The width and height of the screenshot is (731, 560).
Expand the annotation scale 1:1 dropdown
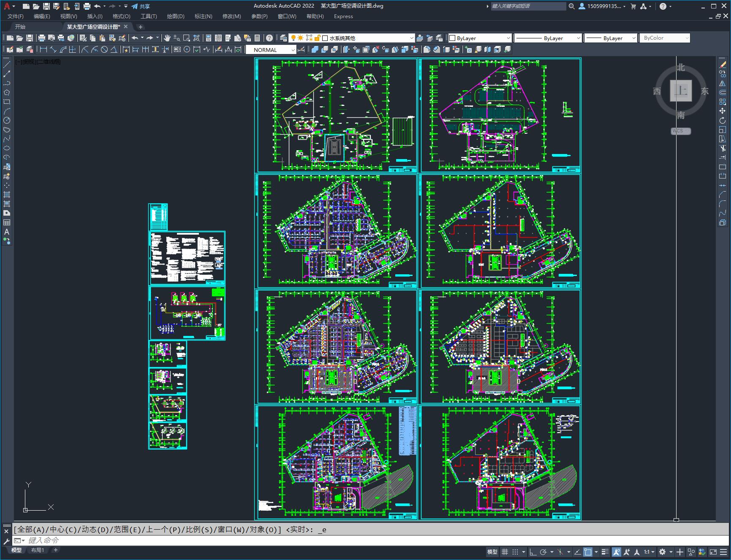(x=649, y=552)
